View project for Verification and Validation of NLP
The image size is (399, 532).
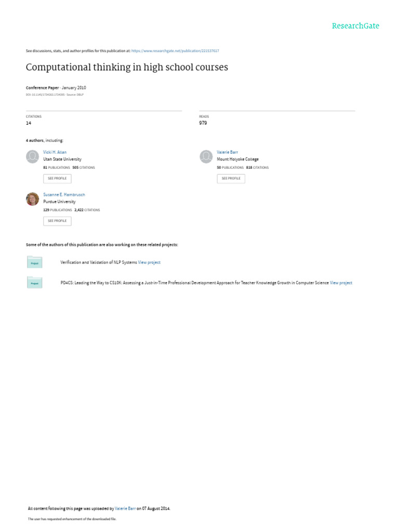tap(149, 262)
